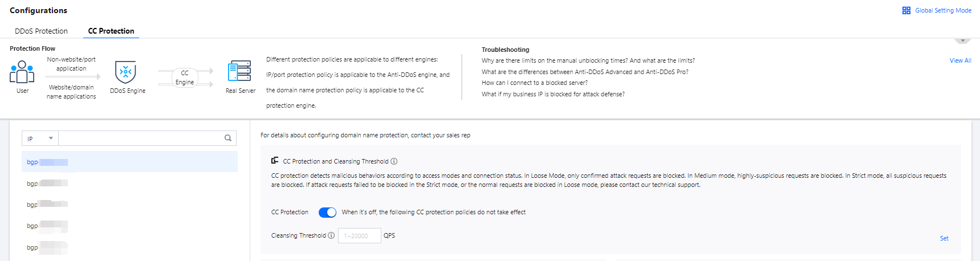This screenshot has height=261, width=980.
Task: Click the Cleansing Threshold QPS input field
Action: coord(359,236)
